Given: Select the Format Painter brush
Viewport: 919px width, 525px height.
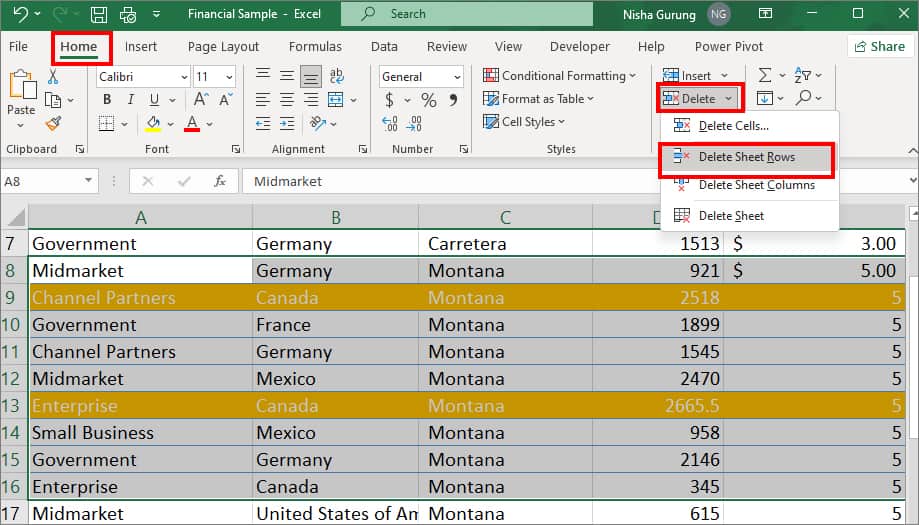Looking at the screenshot, I should tap(53, 124).
